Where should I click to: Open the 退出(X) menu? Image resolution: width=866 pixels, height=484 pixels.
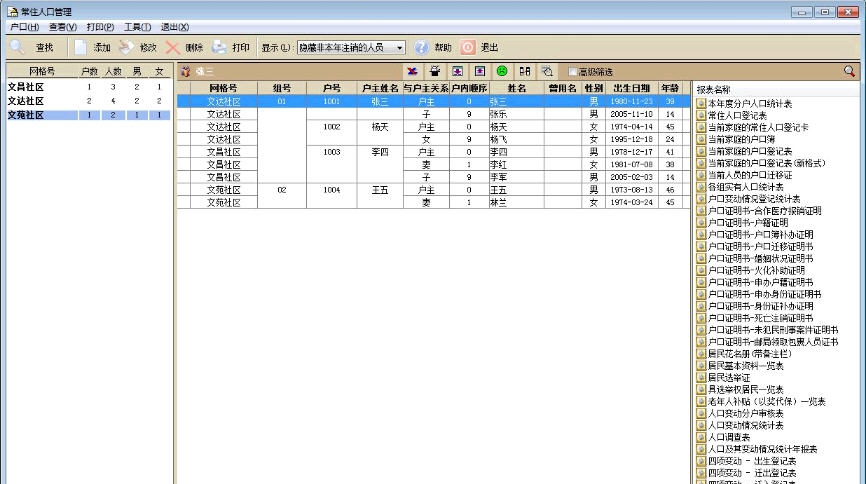click(x=175, y=27)
